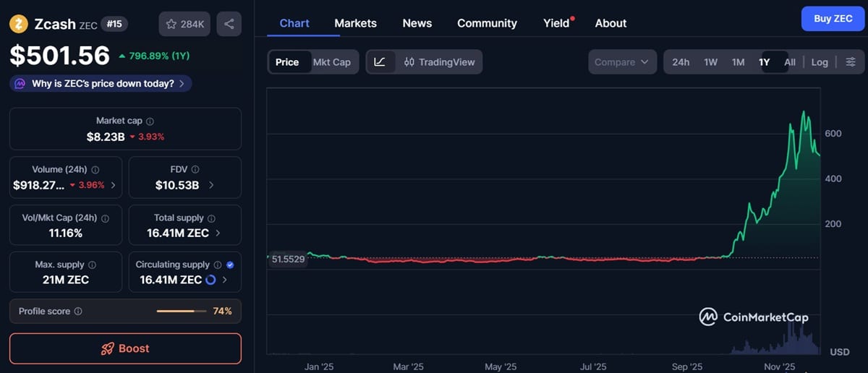This screenshot has width=868, height=373.
Task: Expand Circulating supply details chevron
Action: [x=225, y=280]
